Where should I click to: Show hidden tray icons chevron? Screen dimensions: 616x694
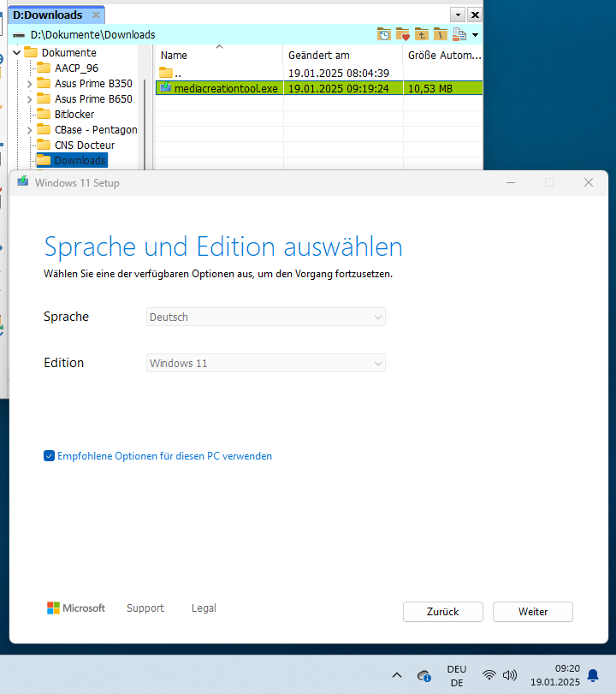coord(397,675)
